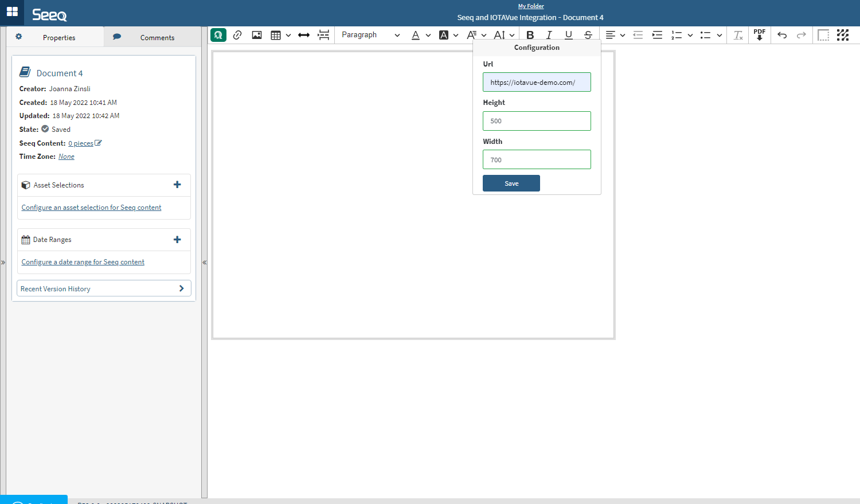Toggle bold formatting

(530, 35)
